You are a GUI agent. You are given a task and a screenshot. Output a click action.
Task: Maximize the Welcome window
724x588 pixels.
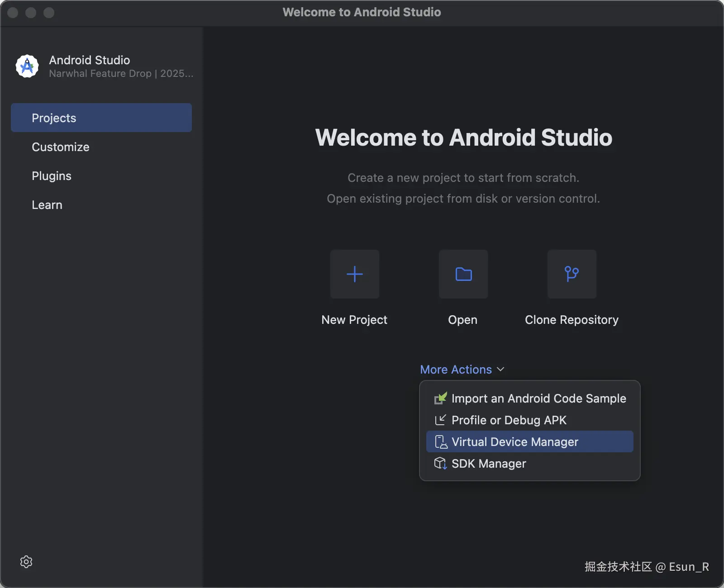[49, 13]
